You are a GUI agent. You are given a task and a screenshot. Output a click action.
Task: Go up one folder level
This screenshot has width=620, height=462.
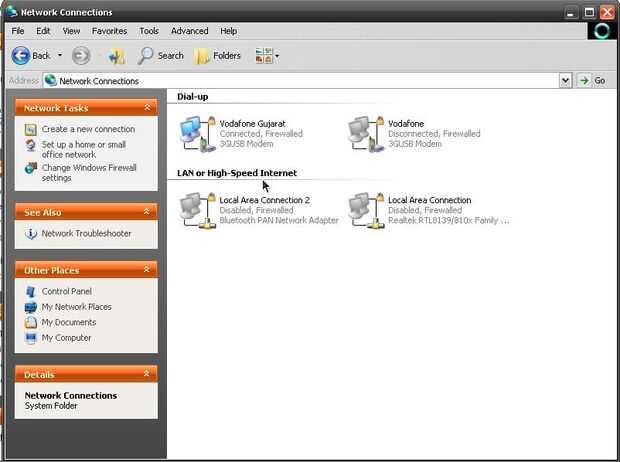click(x=117, y=56)
